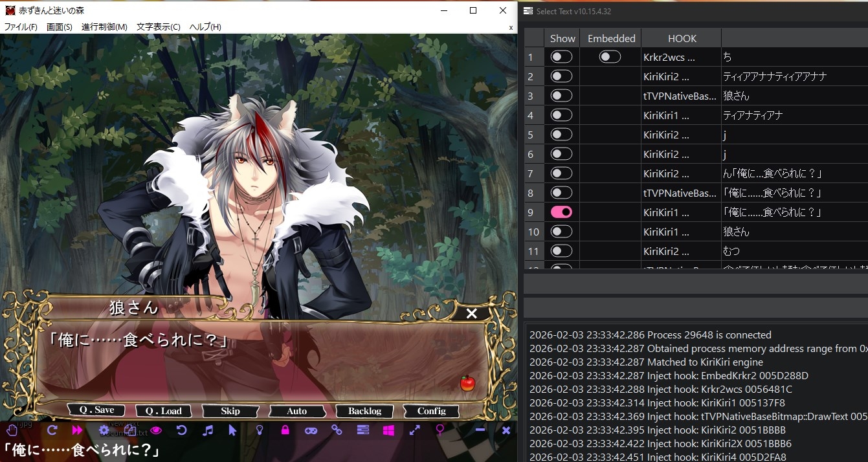Open the 進行制御(M) menu

click(104, 27)
